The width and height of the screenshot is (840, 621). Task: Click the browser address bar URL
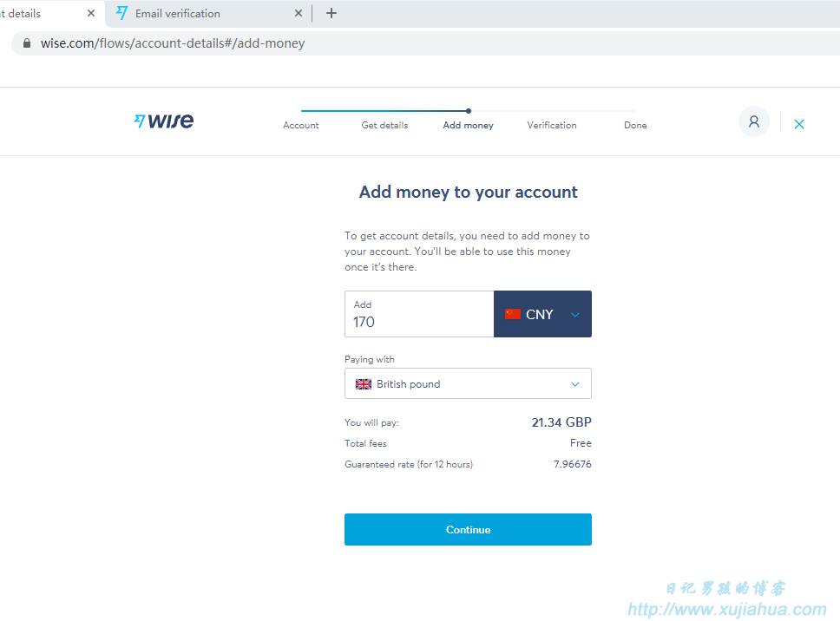(173, 43)
